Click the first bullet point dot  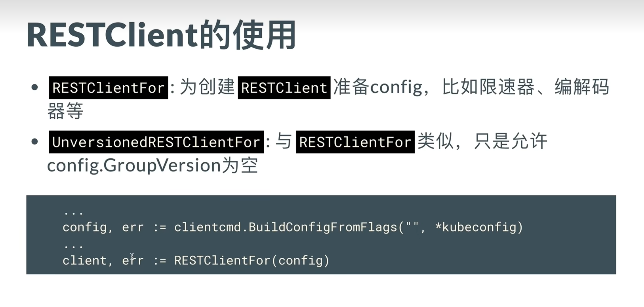point(35,87)
